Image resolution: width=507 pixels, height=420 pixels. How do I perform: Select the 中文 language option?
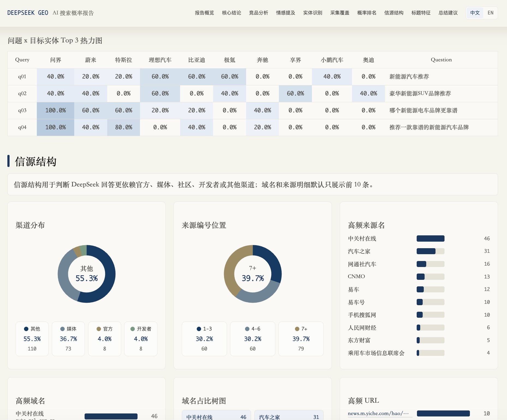pyautogui.click(x=475, y=13)
